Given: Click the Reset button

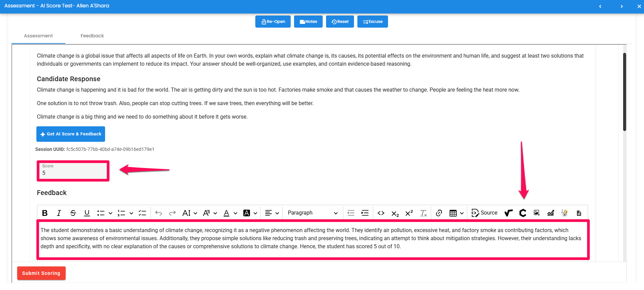Looking at the screenshot, I should point(340,22).
